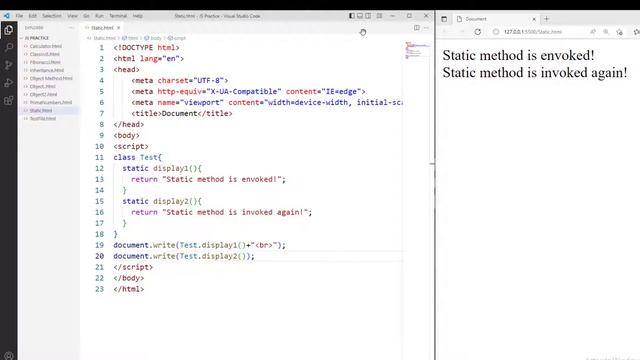Click script breadcrumb segment
The image size is (640, 360).
(177, 38)
